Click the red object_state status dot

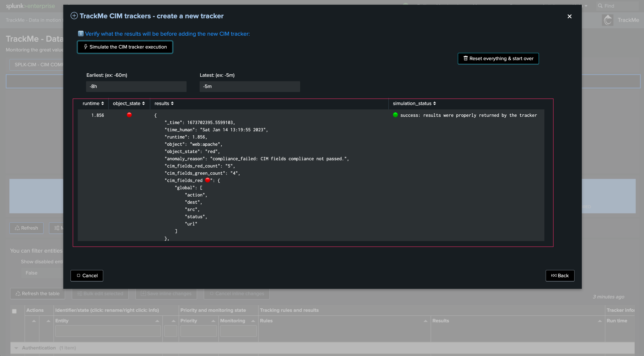129,115
